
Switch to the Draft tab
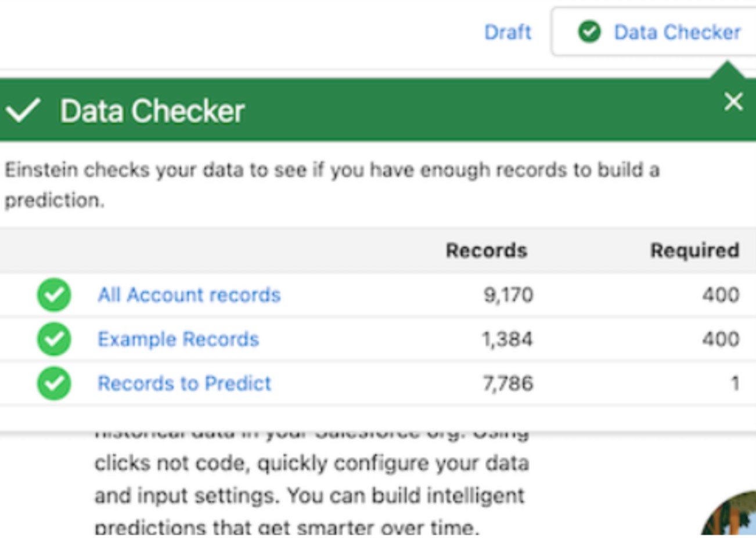point(508,33)
